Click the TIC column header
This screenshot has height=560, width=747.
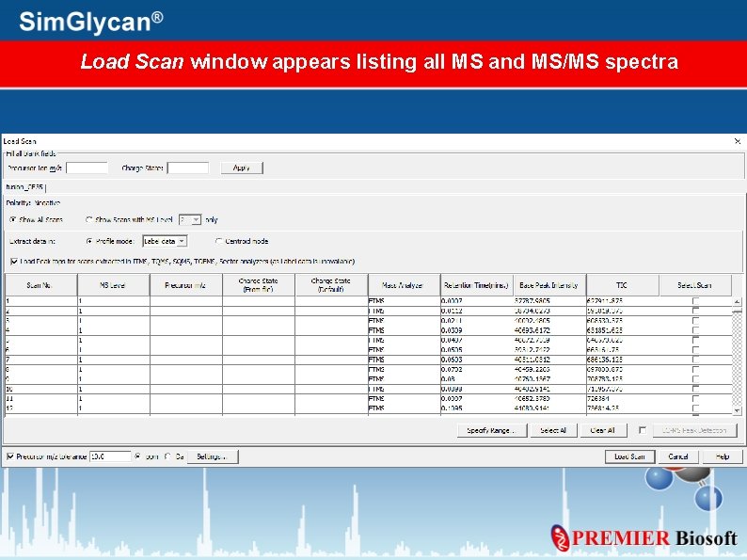[623, 285]
